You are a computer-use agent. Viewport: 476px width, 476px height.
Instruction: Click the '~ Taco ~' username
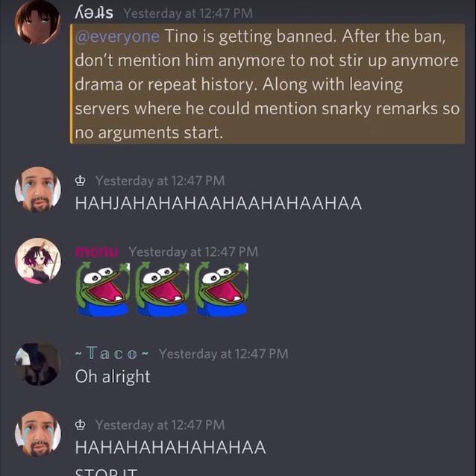point(112,354)
